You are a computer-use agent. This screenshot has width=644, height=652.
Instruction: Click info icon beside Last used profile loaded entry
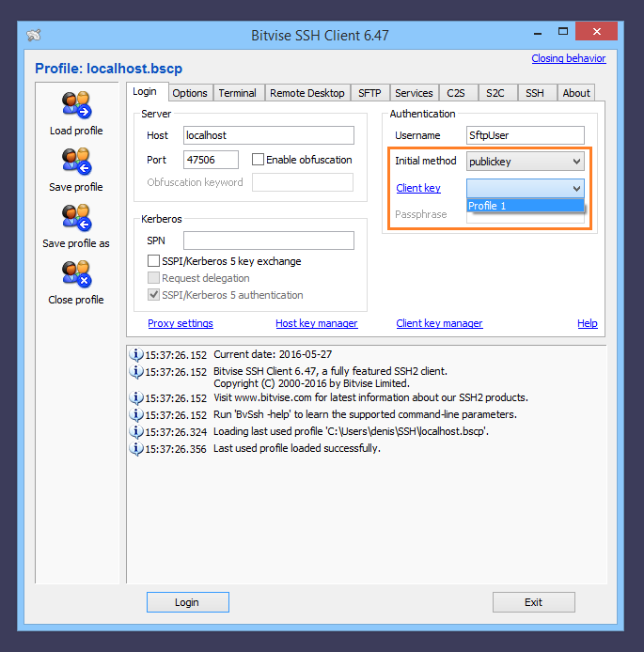pyautogui.click(x=136, y=449)
